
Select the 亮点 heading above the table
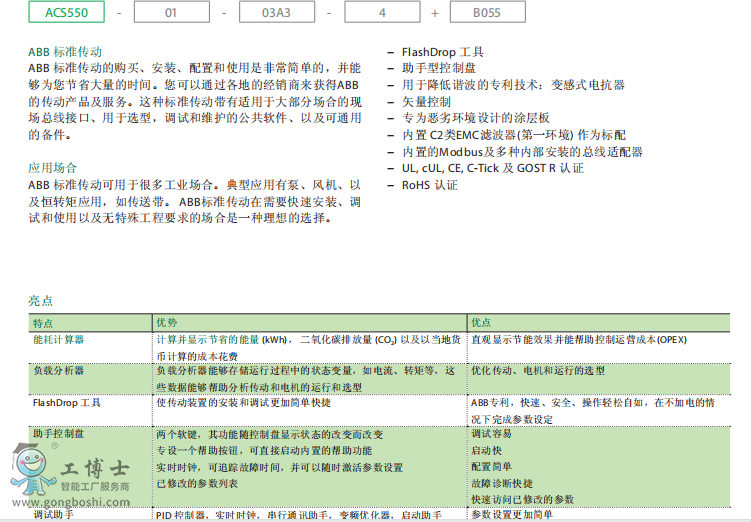click(x=41, y=300)
